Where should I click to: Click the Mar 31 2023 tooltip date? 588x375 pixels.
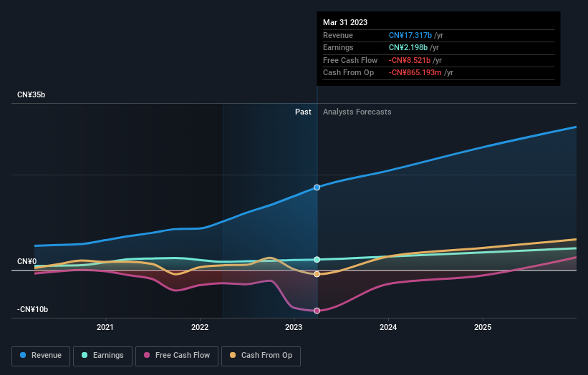[x=345, y=22]
